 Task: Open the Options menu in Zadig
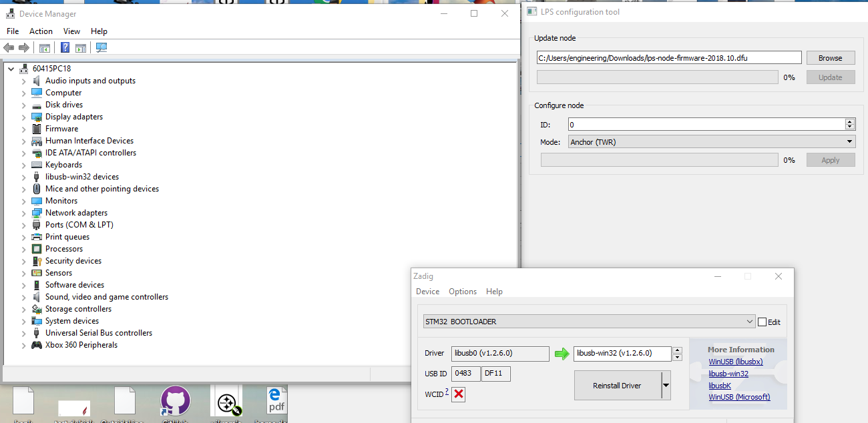463,292
